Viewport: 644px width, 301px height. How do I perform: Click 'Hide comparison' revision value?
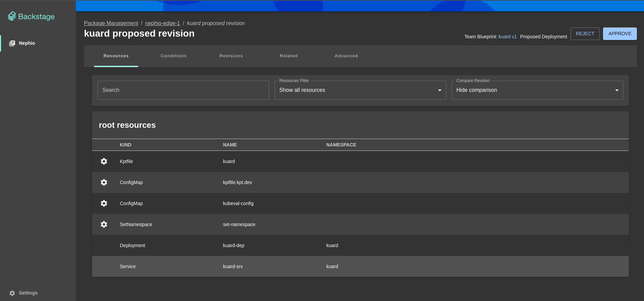coord(477,90)
